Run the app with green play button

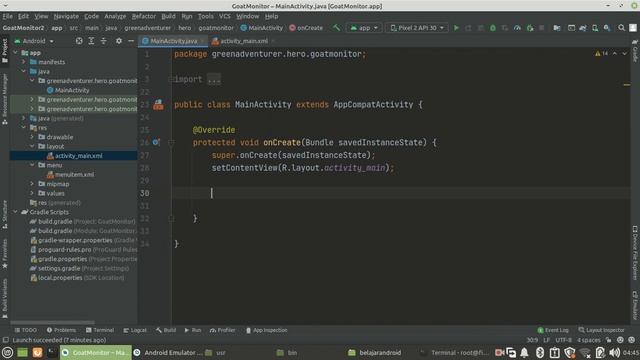click(456, 28)
